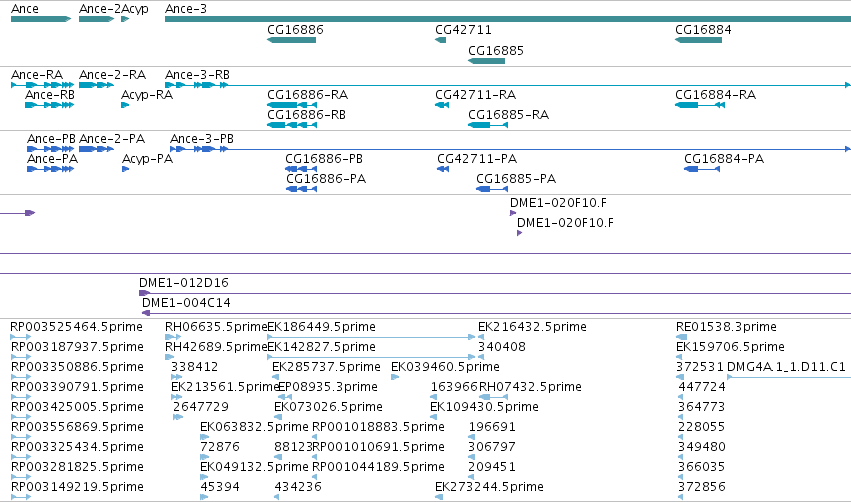Click the CG16886-RA transcript glyph
851x502 pixels.
point(292,105)
